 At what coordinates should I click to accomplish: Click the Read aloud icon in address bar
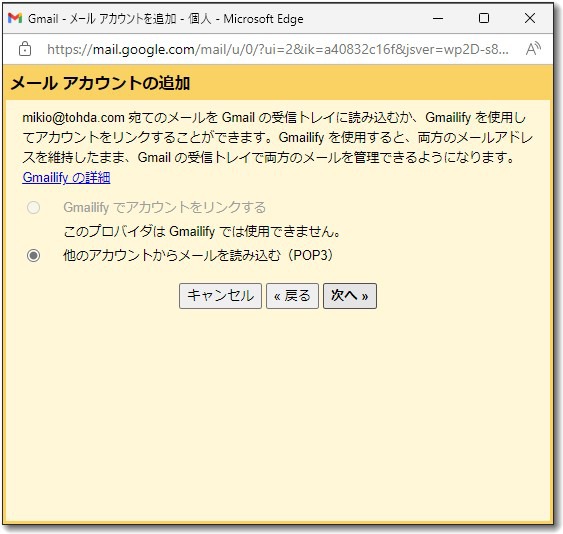(533, 49)
